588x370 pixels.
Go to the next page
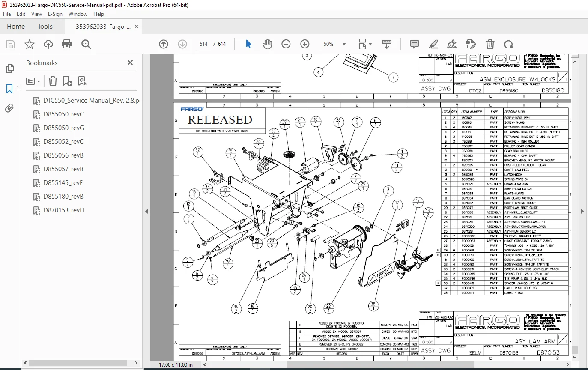point(182,44)
